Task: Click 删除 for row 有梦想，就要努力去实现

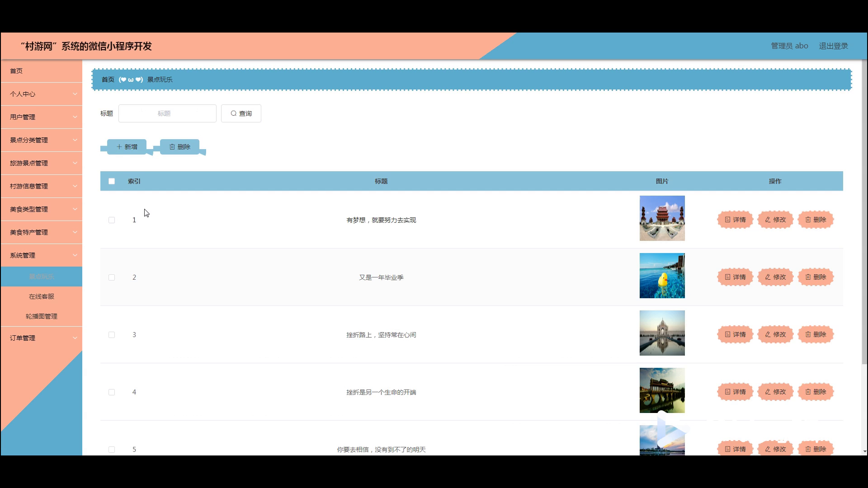Action: (x=816, y=220)
